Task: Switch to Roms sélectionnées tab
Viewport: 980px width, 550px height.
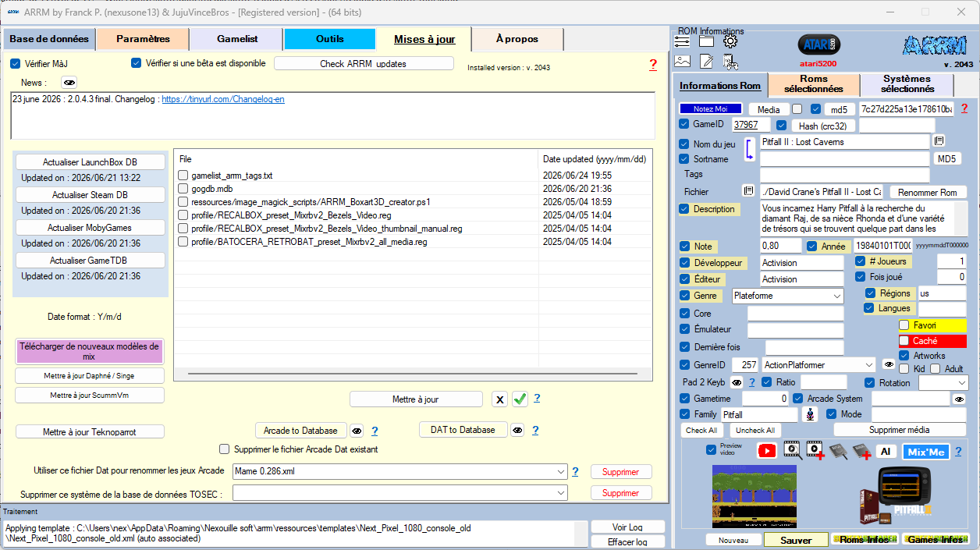Action: (814, 84)
